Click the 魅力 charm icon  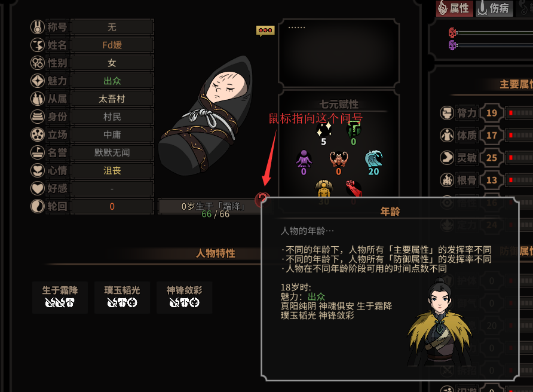(x=38, y=81)
